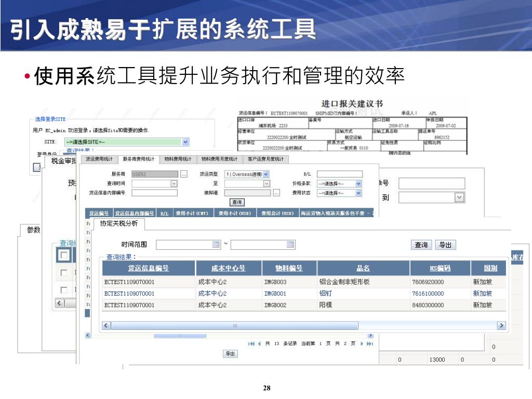Sort by HS编码 column header
The height and width of the screenshot is (399, 532).
[x=440, y=268]
